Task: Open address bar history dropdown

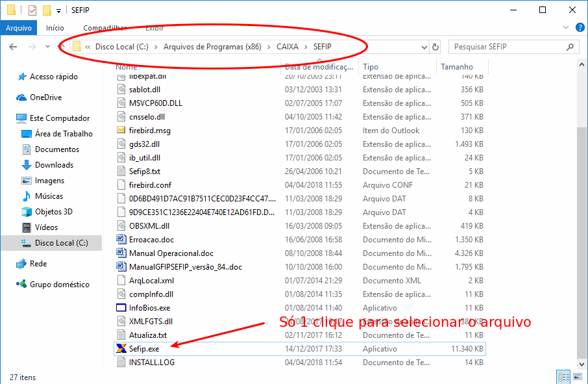Action: pos(424,47)
